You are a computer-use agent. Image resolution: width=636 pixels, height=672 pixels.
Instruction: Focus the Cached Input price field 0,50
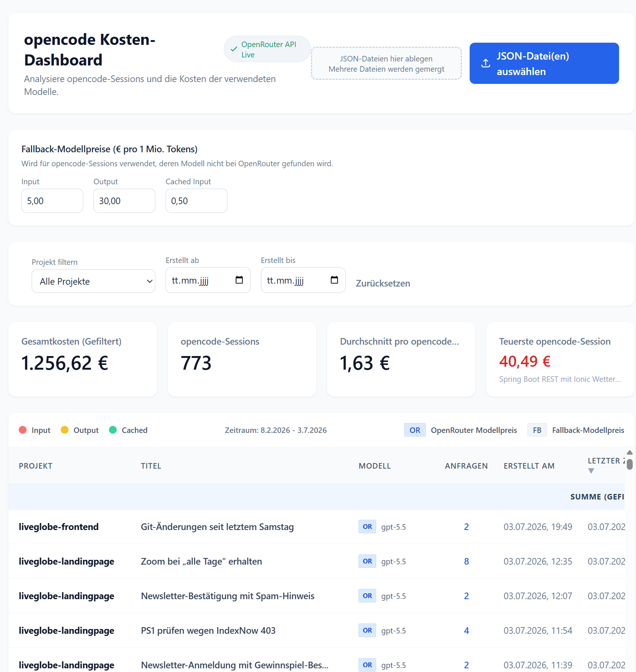(x=197, y=200)
